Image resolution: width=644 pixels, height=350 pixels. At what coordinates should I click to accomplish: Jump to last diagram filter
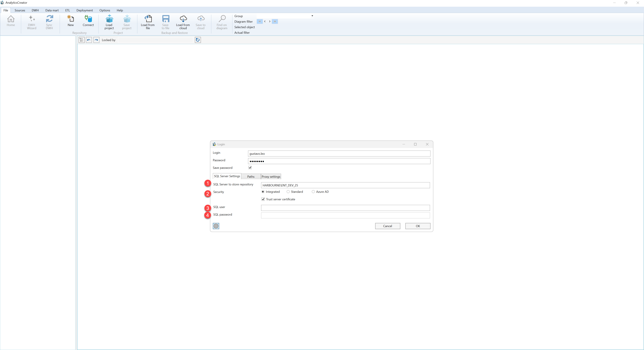coord(275,21)
